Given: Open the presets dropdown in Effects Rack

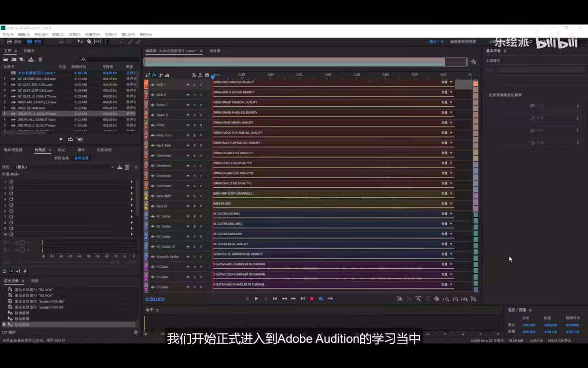Looking at the screenshot, I should click(112, 167).
